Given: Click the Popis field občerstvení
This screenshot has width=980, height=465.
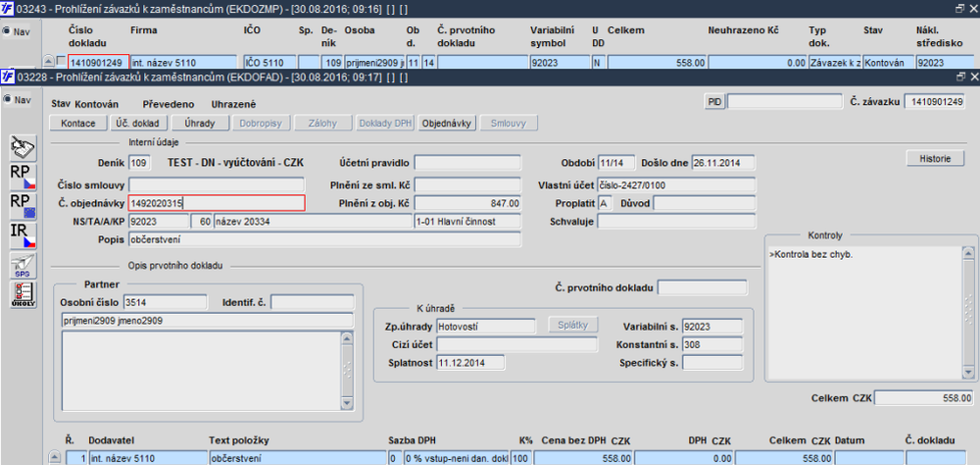Looking at the screenshot, I should pyautogui.click(x=324, y=239).
